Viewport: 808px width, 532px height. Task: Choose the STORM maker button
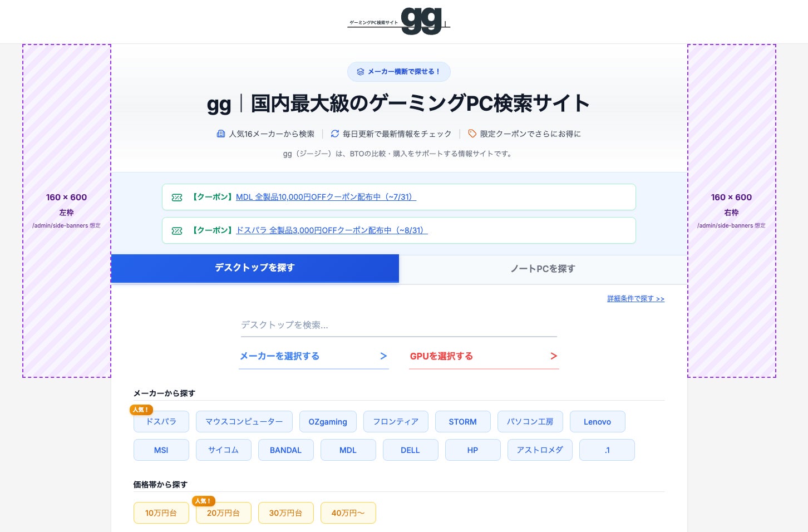point(463,422)
